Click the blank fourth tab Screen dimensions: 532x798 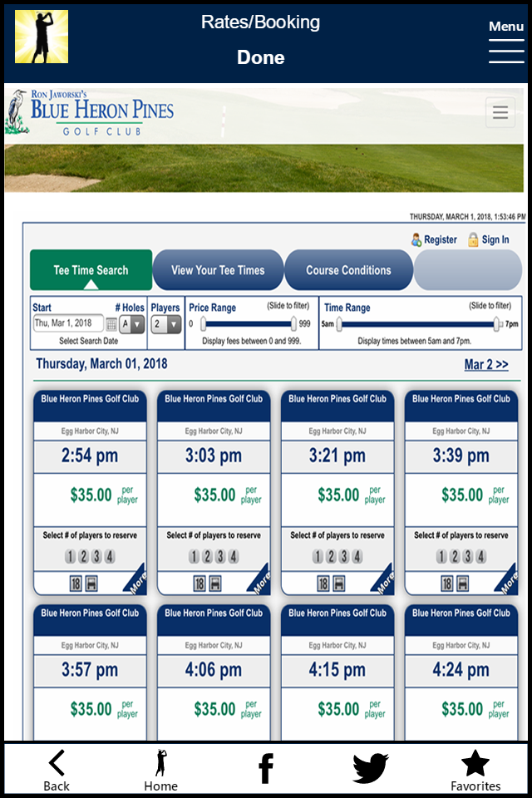pyautogui.click(x=468, y=269)
